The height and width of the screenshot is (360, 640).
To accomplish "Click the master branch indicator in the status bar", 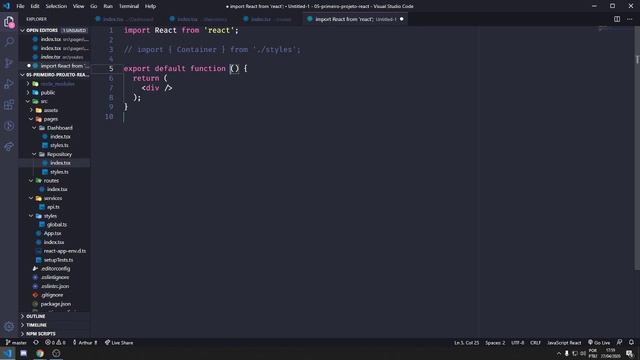I will (x=16, y=342).
